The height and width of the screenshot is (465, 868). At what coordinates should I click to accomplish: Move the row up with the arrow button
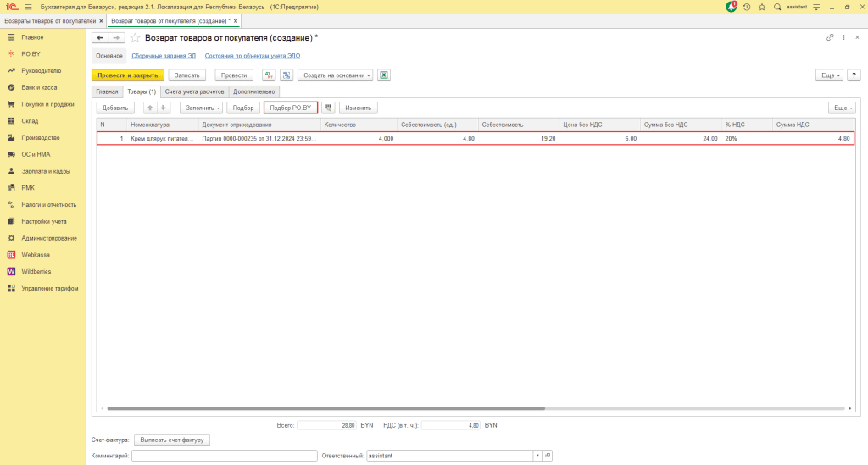[150, 108]
